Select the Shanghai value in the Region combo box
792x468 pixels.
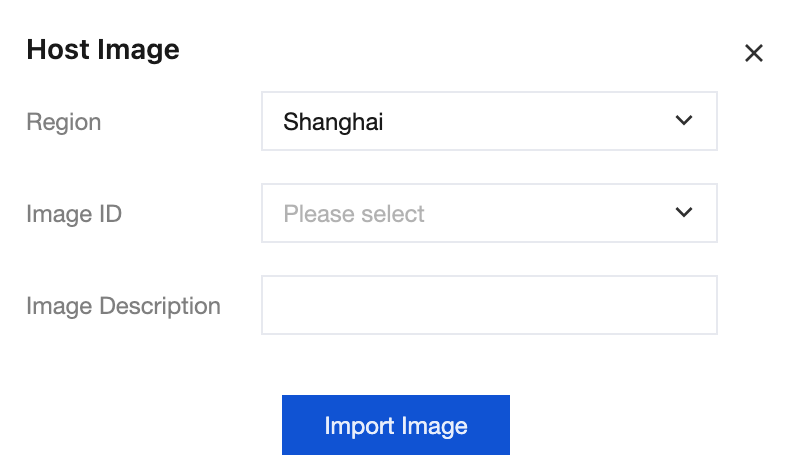point(334,122)
